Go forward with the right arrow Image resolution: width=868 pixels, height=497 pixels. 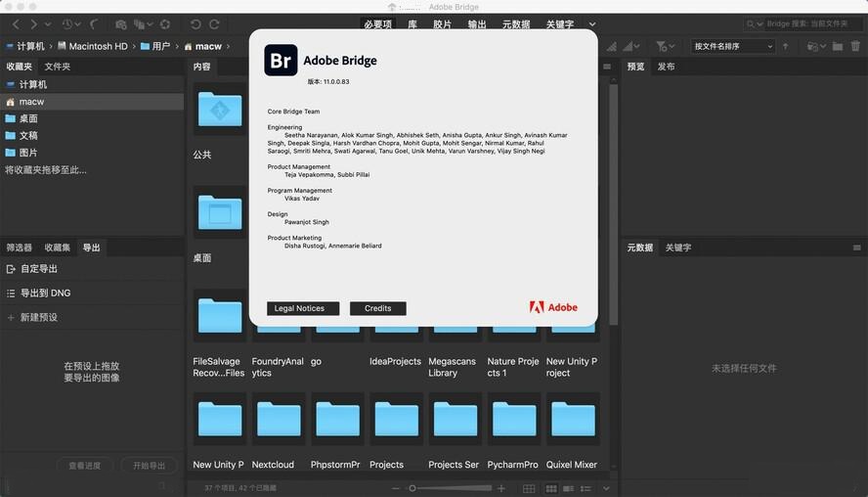click(x=34, y=24)
